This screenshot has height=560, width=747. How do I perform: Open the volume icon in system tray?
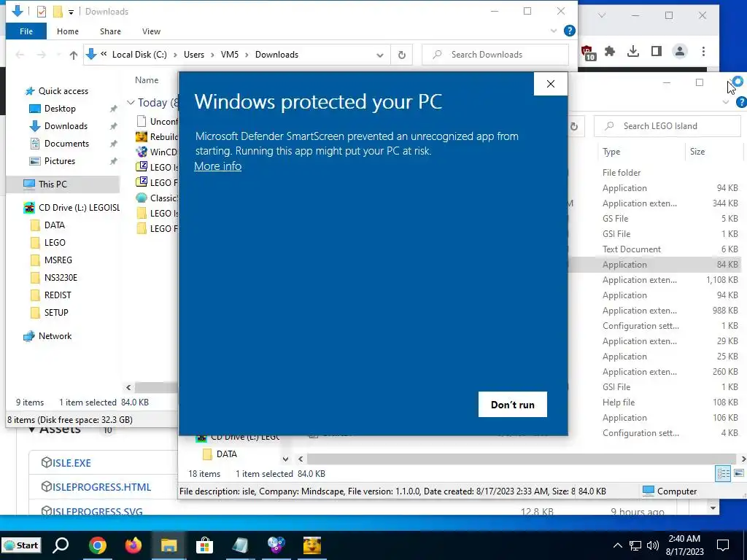coord(653,545)
